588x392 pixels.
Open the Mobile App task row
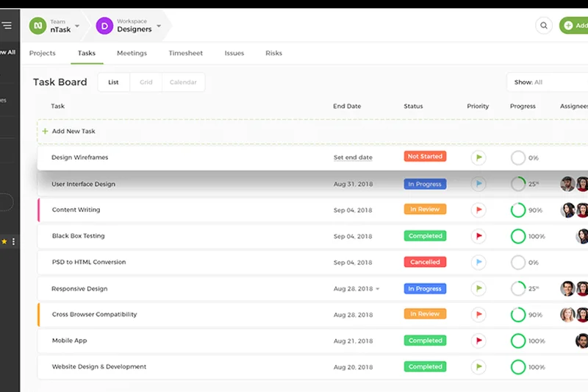coord(70,341)
